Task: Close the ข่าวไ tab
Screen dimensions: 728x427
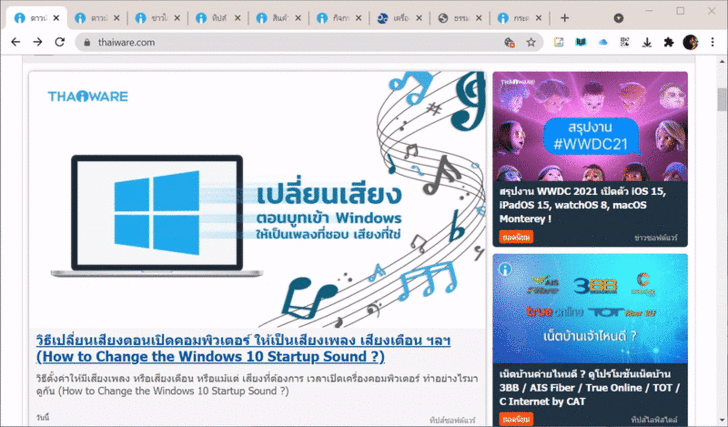Action: [177, 18]
